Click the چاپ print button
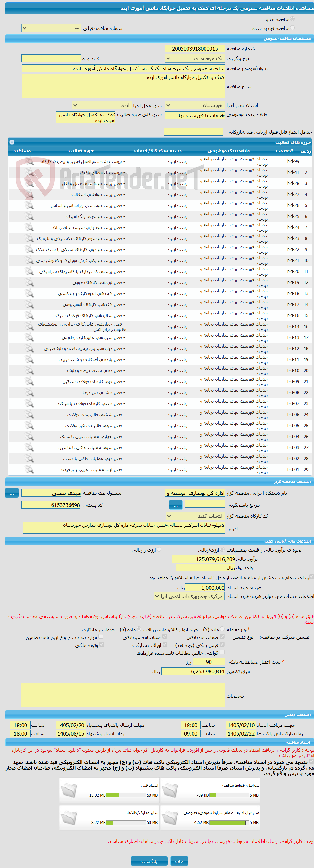 [x=179, y=861]
